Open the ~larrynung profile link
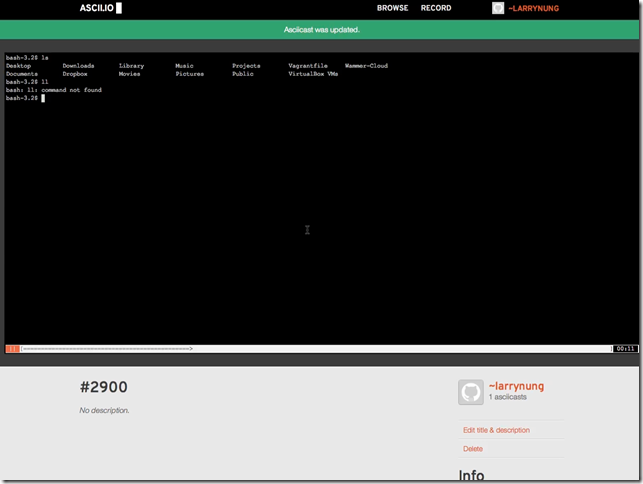Image resolution: width=643 pixels, height=484 pixels. (516, 386)
